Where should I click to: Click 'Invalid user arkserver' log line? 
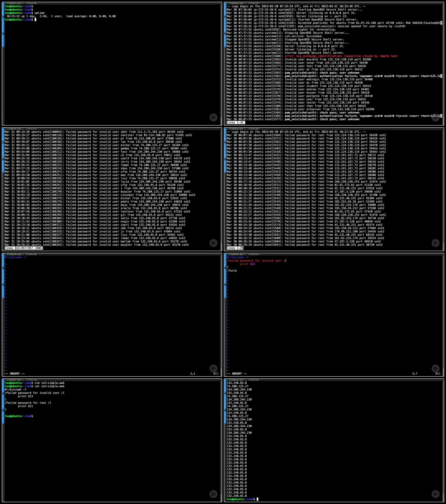[x=301, y=109]
